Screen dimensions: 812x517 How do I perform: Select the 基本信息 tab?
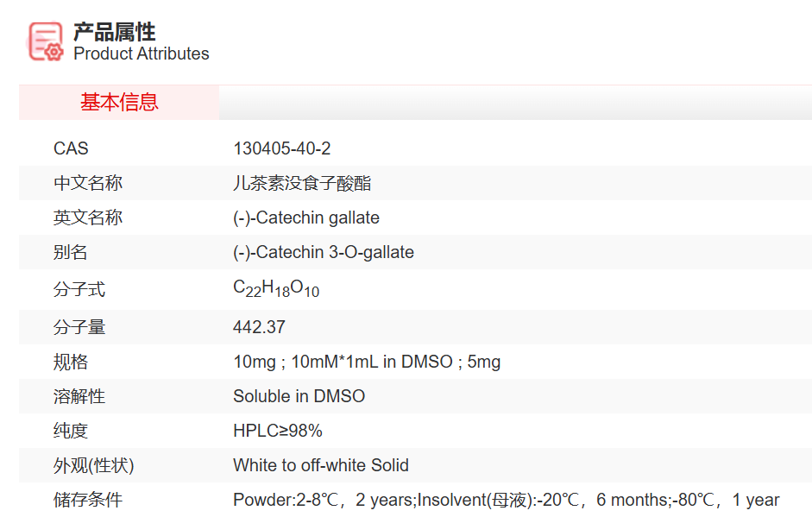tap(119, 102)
